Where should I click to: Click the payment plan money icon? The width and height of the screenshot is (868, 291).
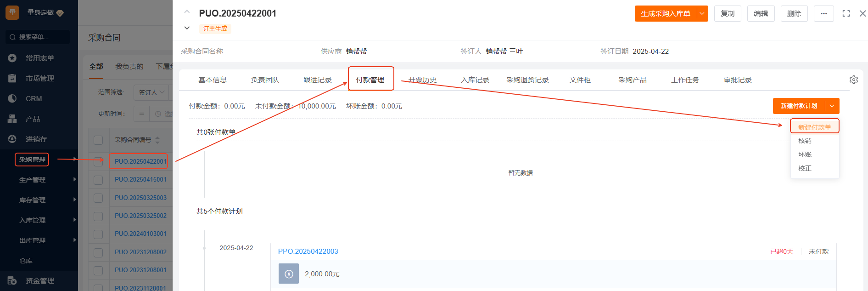click(289, 274)
